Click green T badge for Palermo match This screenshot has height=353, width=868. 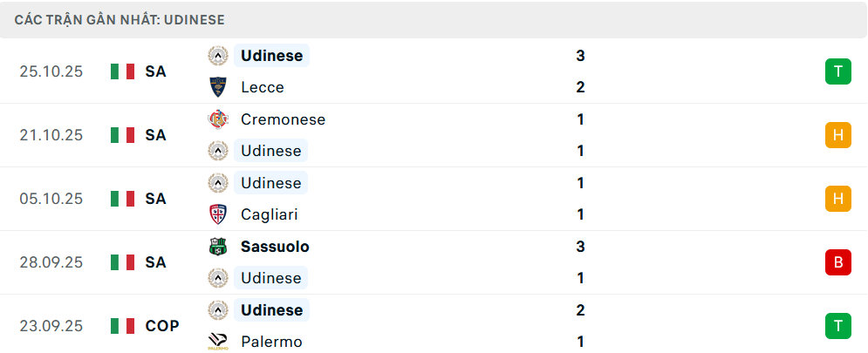point(837,326)
